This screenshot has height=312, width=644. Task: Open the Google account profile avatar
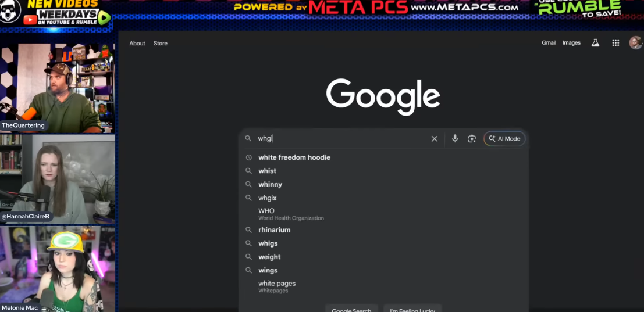tap(635, 42)
